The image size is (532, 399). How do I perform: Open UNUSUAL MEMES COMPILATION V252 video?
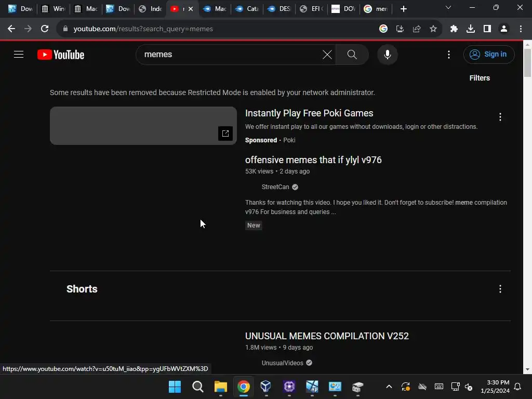tap(327, 336)
